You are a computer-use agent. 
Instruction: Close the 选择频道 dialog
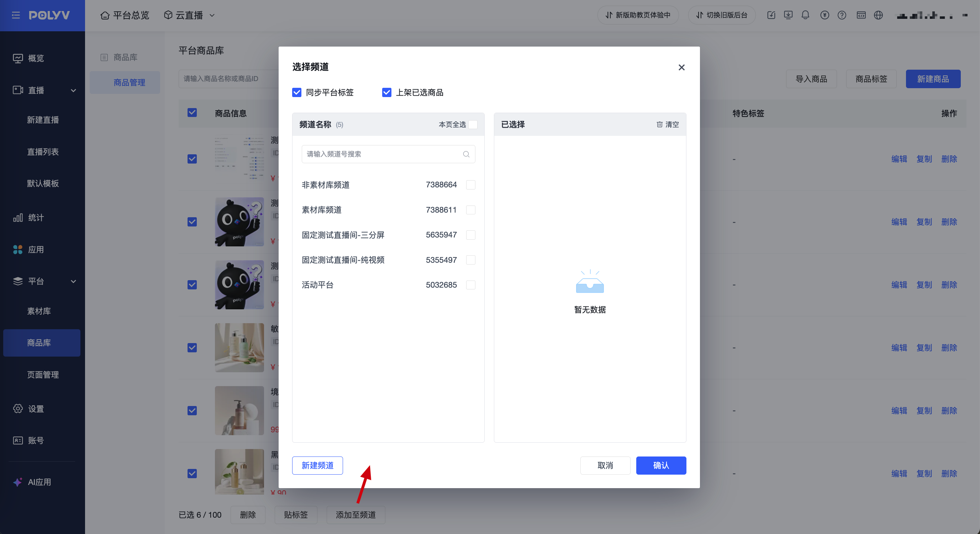tap(681, 67)
